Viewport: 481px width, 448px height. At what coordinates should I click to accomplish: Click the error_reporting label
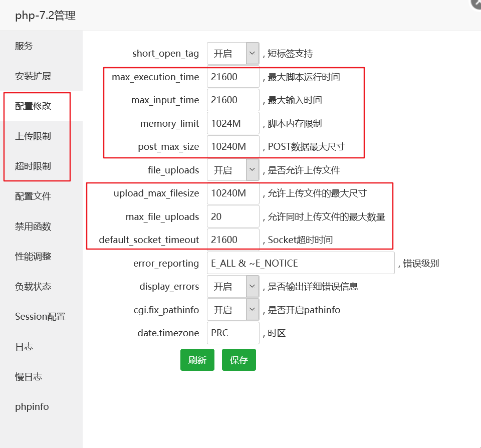click(166, 263)
